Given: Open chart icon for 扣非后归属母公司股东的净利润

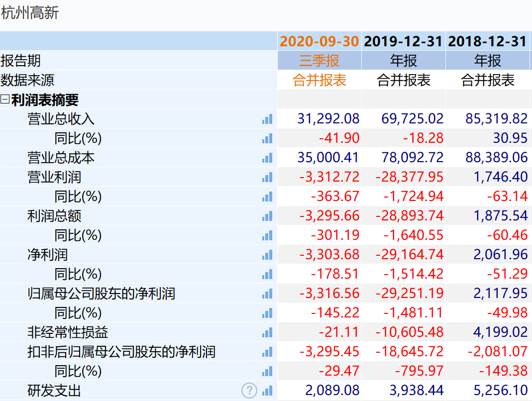Looking at the screenshot, I should click(x=267, y=352).
